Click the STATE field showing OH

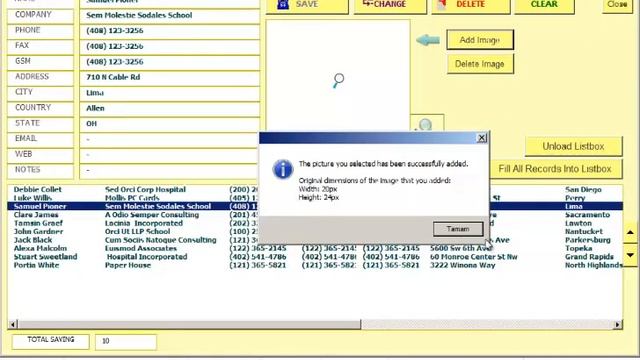point(170,124)
